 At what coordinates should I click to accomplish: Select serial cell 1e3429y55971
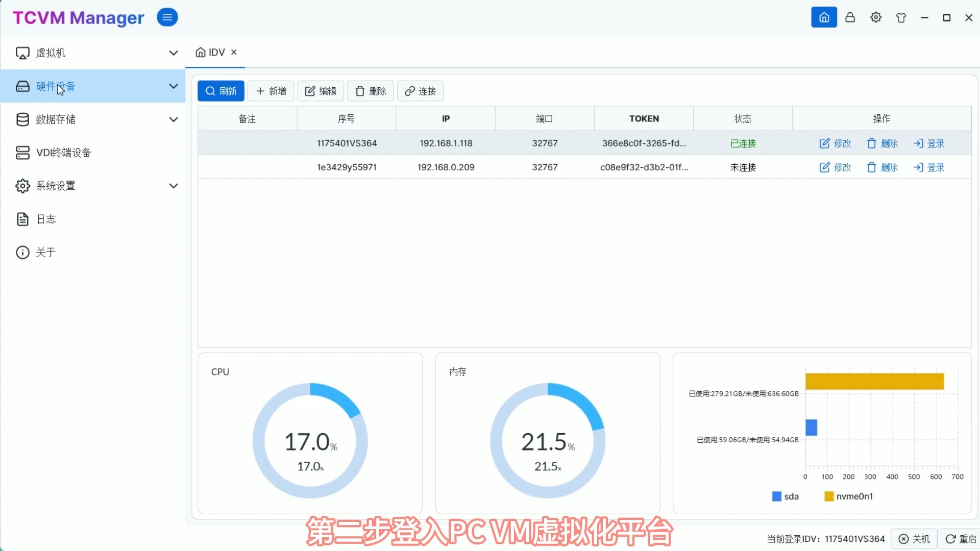pos(347,167)
